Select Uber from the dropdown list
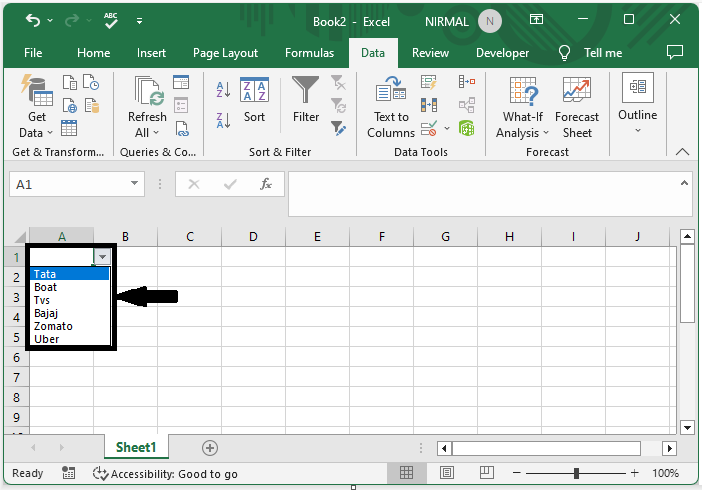The width and height of the screenshot is (702, 490). point(69,339)
